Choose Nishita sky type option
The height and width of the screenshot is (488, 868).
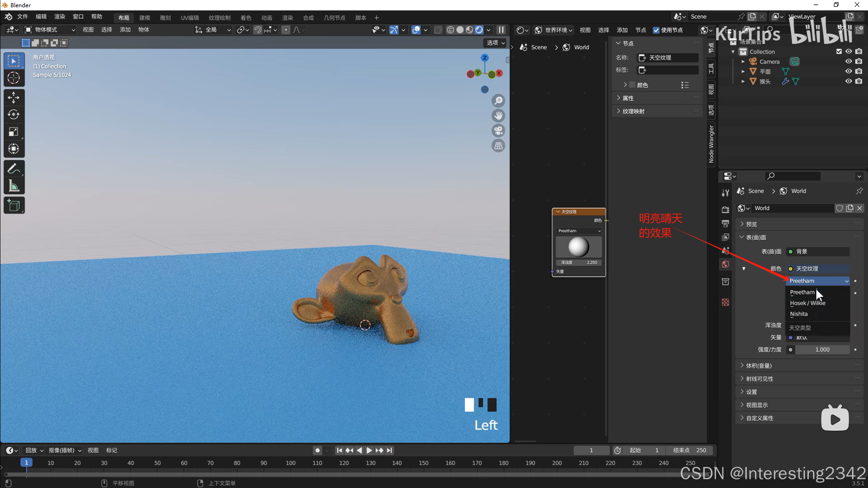799,314
